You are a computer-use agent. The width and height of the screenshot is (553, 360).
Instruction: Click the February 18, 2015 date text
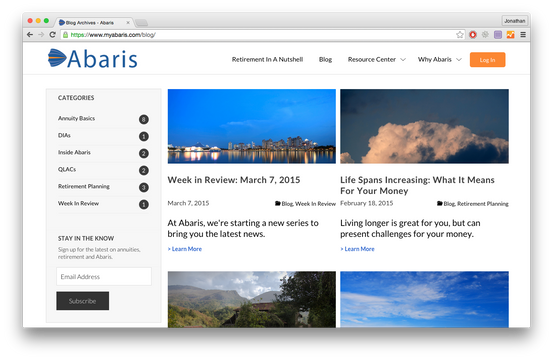(366, 203)
